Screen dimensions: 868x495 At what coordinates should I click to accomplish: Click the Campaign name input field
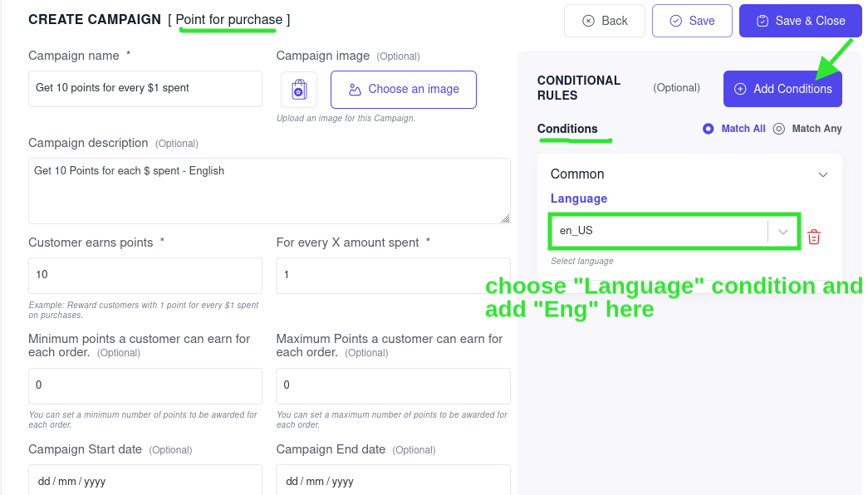click(145, 89)
